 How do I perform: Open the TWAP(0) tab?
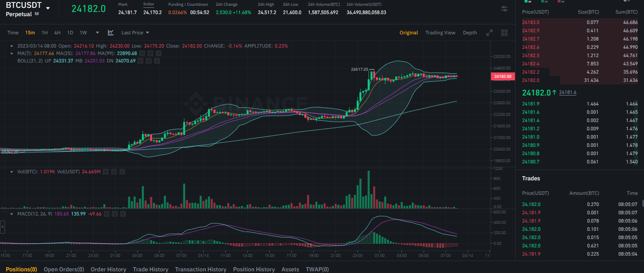tap(317, 269)
